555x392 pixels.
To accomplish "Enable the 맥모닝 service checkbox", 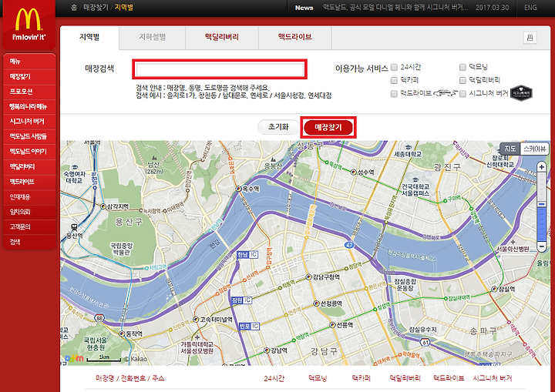I will (x=462, y=67).
